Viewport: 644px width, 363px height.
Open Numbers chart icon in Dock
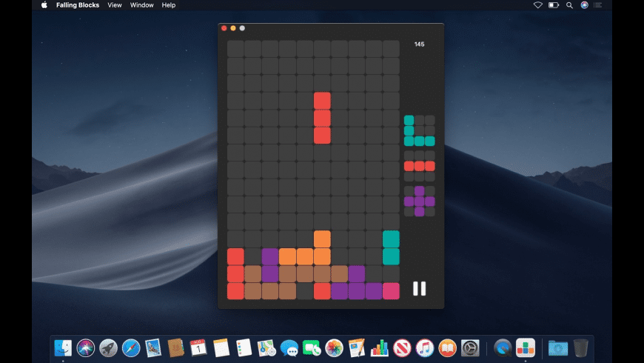click(380, 348)
